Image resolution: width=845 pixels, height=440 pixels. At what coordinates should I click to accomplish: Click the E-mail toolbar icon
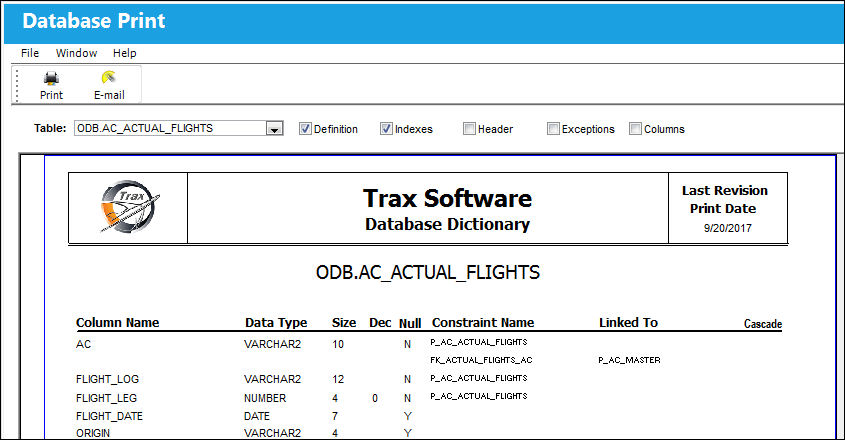109,78
